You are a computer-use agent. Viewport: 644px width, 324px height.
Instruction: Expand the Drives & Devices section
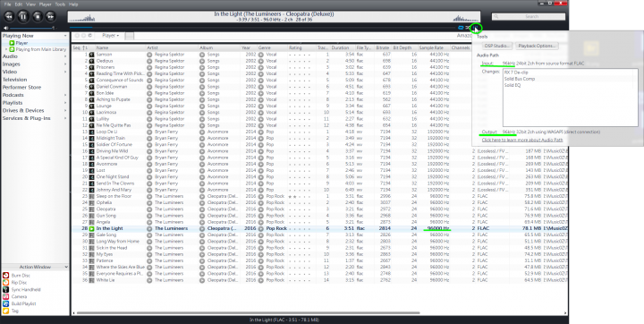pyautogui.click(x=65, y=111)
